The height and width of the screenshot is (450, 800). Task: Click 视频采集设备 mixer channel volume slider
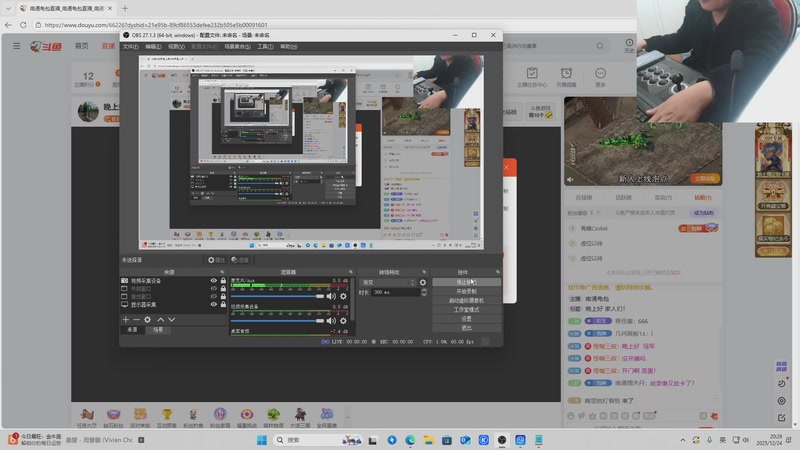[x=277, y=320]
